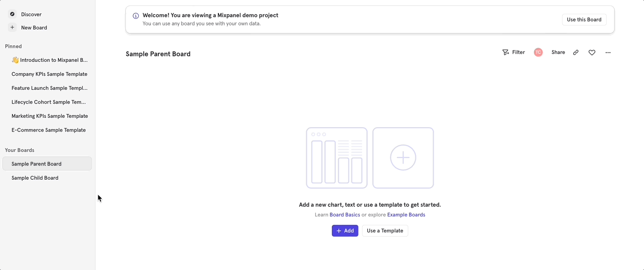Click the plus icon beside New Board
644x270 pixels.
(12, 27)
